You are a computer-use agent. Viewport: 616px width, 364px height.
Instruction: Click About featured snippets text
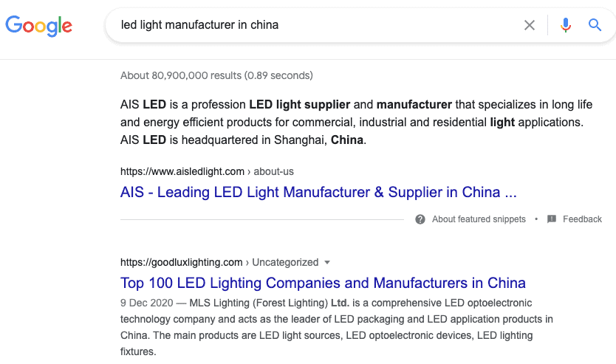[x=479, y=219]
